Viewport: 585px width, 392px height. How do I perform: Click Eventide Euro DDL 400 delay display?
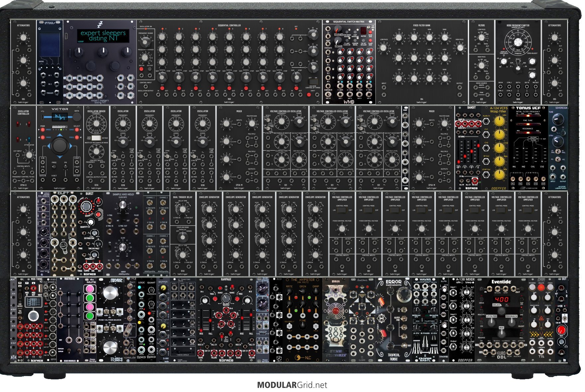click(x=502, y=299)
